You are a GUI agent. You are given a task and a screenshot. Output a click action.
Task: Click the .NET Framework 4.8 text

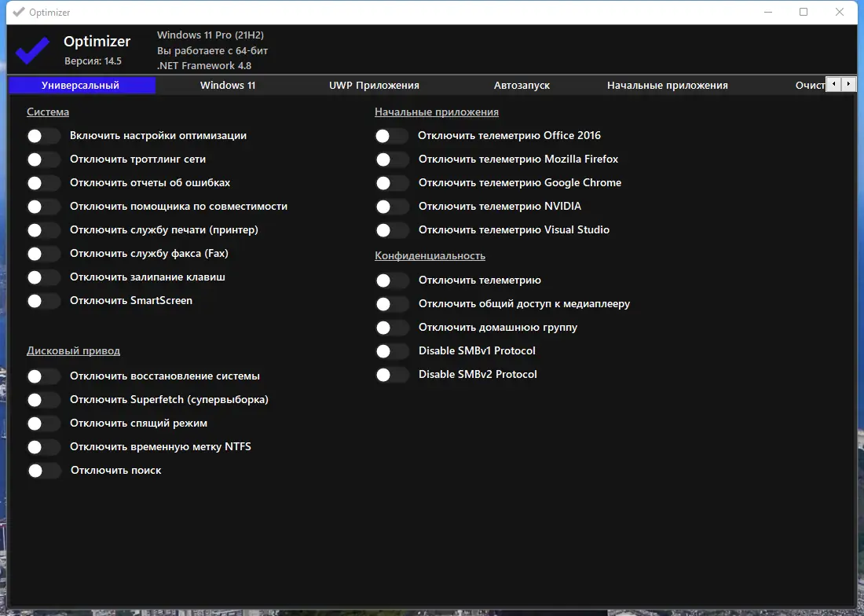[204, 65]
